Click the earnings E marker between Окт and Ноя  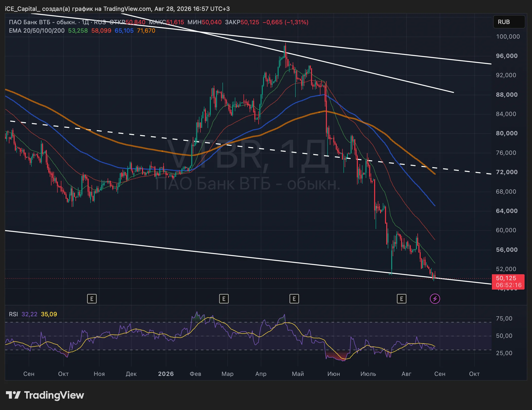92,299
